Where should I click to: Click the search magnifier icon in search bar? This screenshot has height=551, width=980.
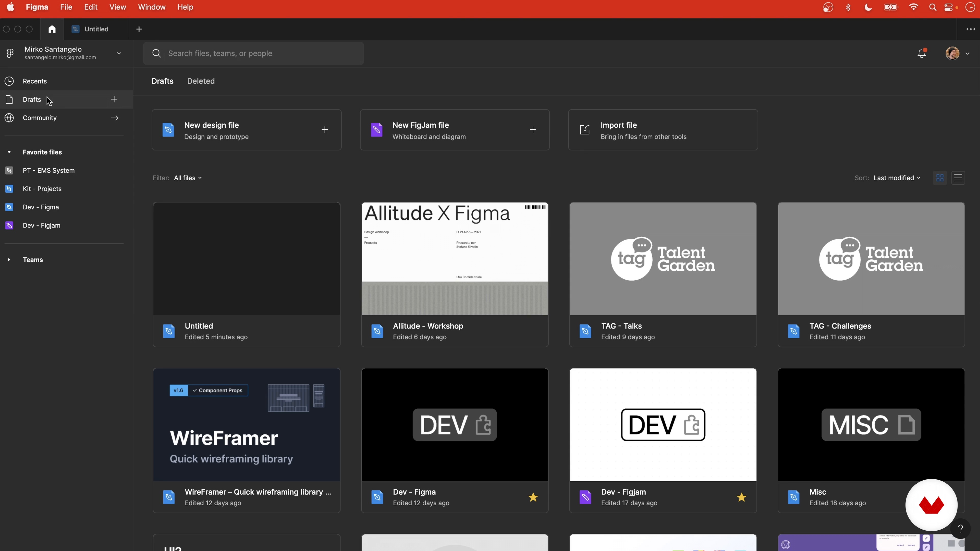pyautogui.click(x=157, y=53)
